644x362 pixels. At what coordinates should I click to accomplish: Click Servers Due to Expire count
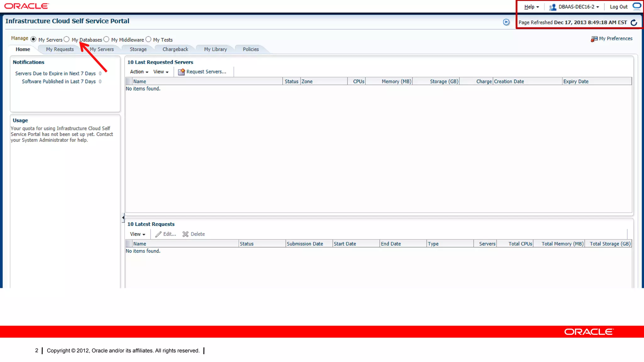100,74
